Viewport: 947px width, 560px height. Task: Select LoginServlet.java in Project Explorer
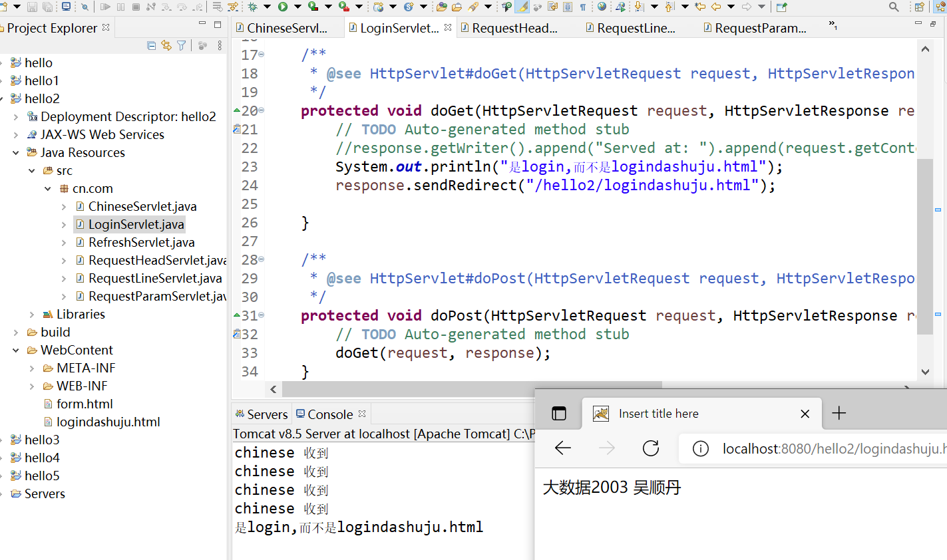tap(136, 224)
